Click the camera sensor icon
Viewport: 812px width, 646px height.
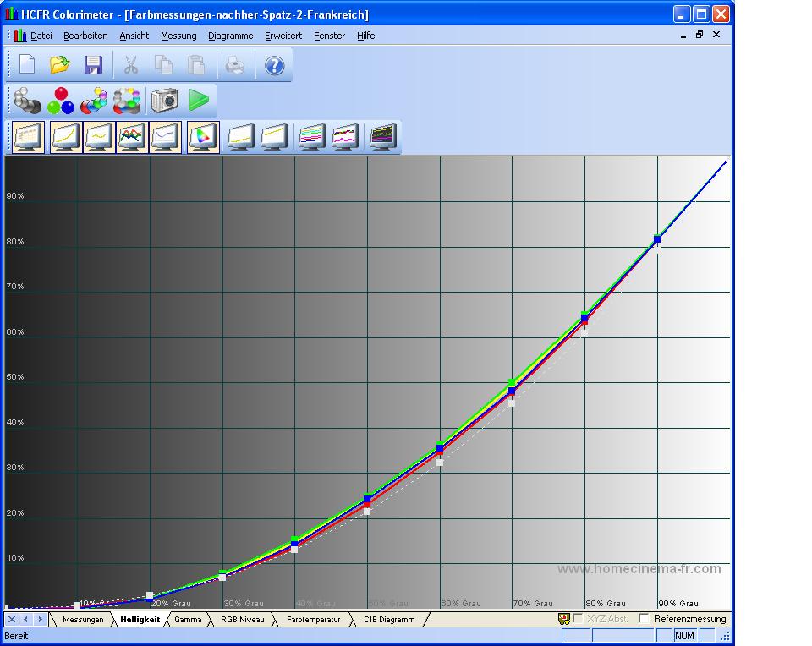[x=165, y=100]
